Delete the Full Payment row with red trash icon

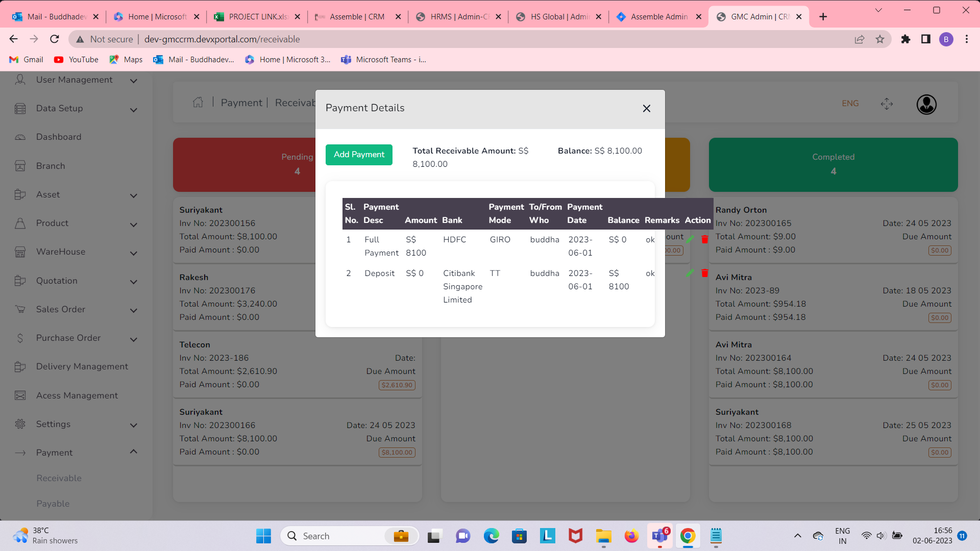pyautogui.click(x=704, y=239)
